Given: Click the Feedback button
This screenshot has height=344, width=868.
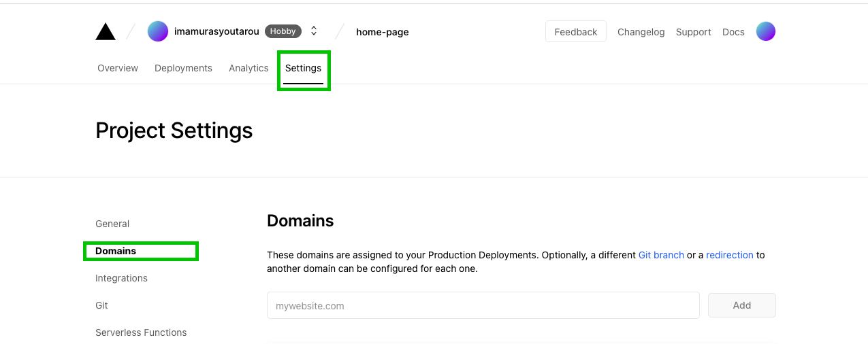Looking at the screenshot, I should 576,31.
